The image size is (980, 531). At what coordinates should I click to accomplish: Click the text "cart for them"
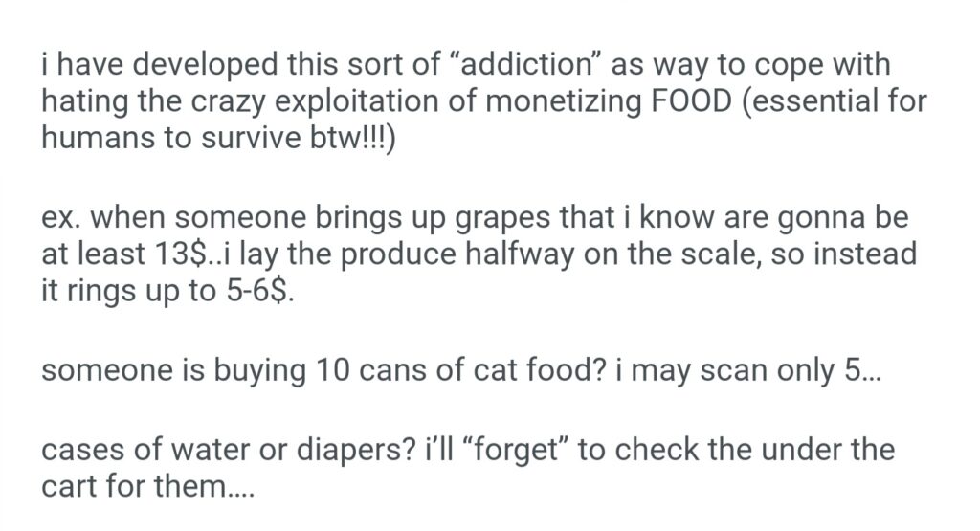(x=133, y=484)
